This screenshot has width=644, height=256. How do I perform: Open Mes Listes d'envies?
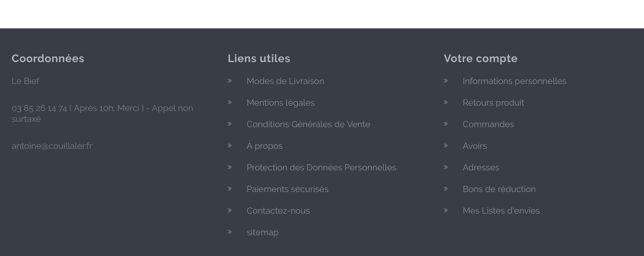501,211
